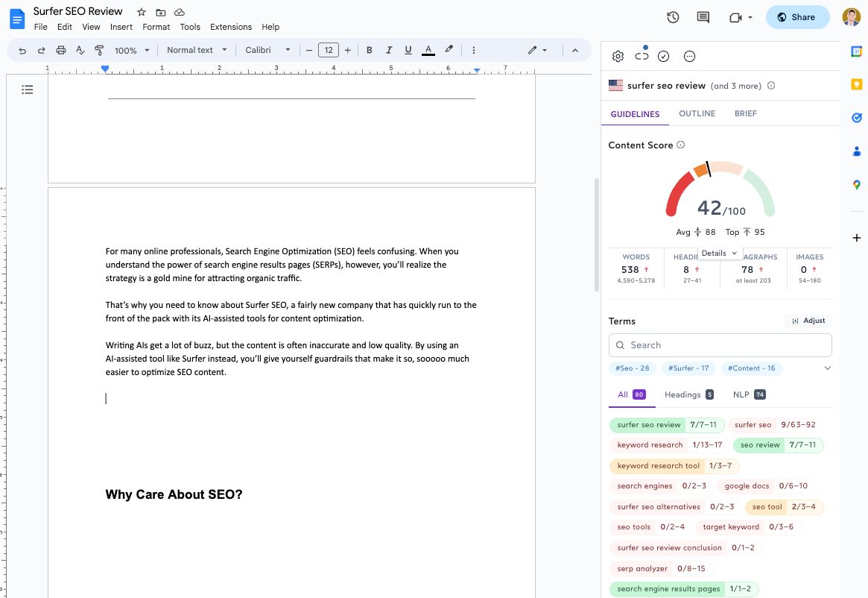Click the move to folder icon
This screenshot has width=868, height=598.
click(x=160, y=12)
